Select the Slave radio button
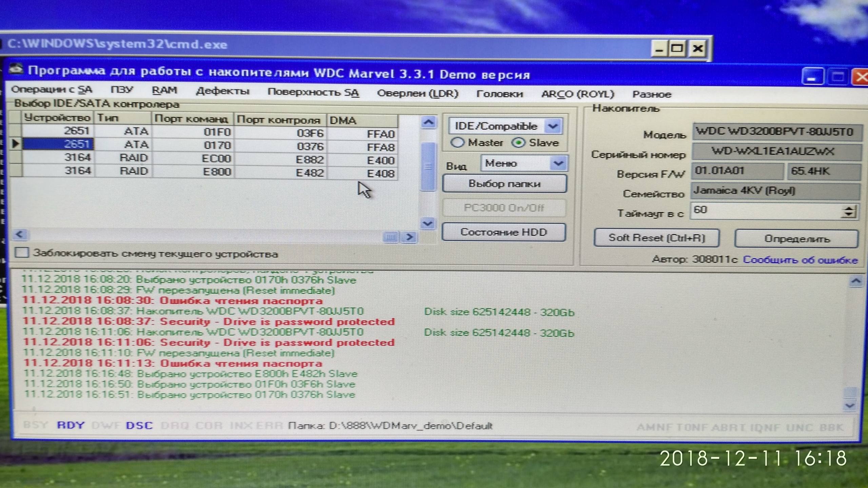This screenshot has height=488, width=868. click(518, 143)
